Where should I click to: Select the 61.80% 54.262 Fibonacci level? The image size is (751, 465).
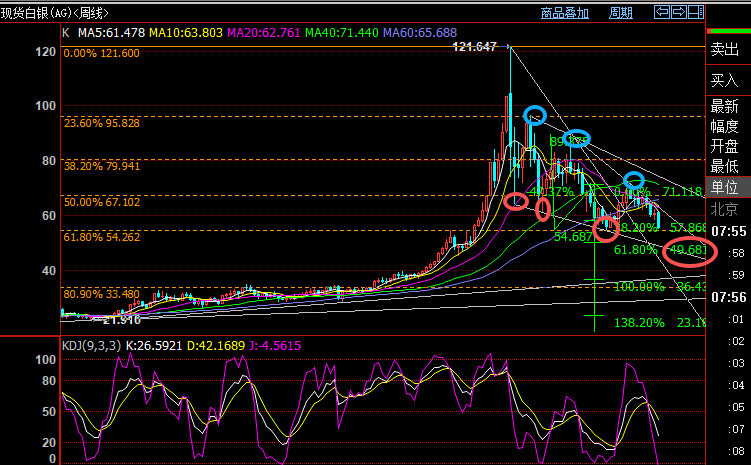click(x=102, y=237)
